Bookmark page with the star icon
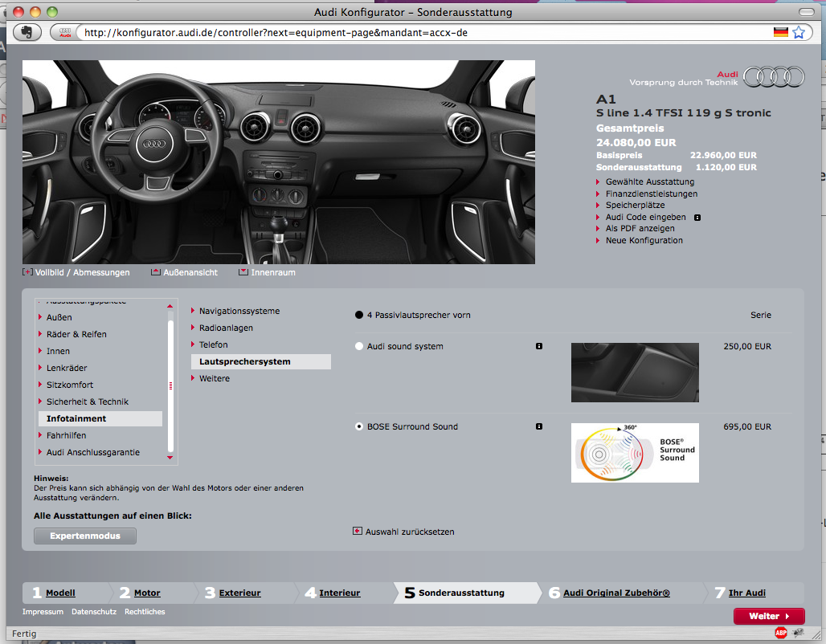This screenshot has height=644, width=826. pyautogui.click(x=799, y=33)
